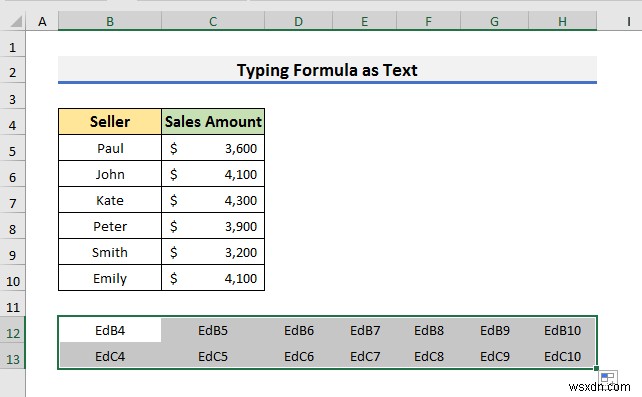Click Paul's sales amount 3,600
Viewport: 642px width, 397px height.
coord(213,148)
